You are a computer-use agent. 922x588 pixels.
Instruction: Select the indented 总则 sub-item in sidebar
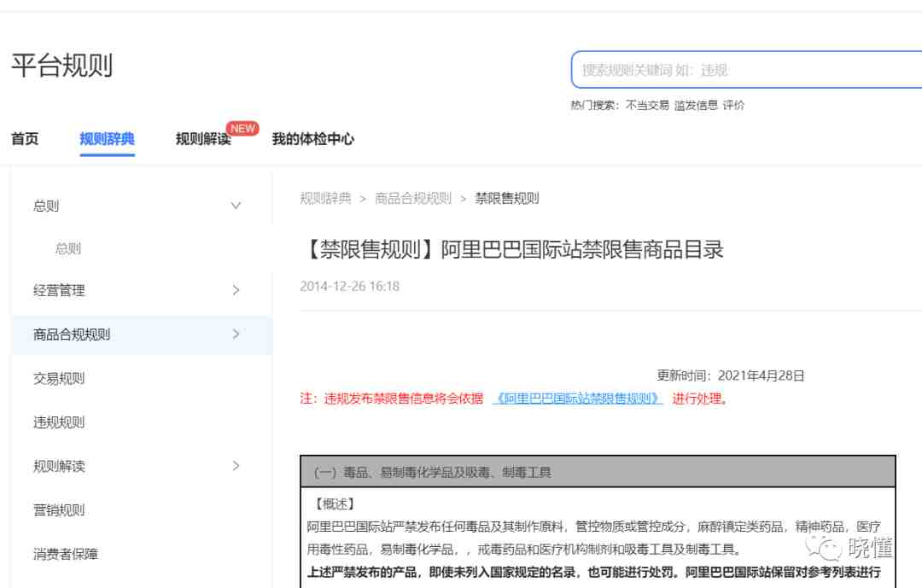click(68, 248)
